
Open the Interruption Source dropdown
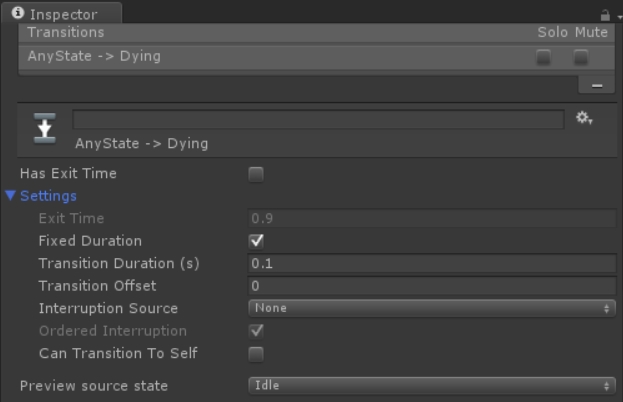tap(432, 308)
